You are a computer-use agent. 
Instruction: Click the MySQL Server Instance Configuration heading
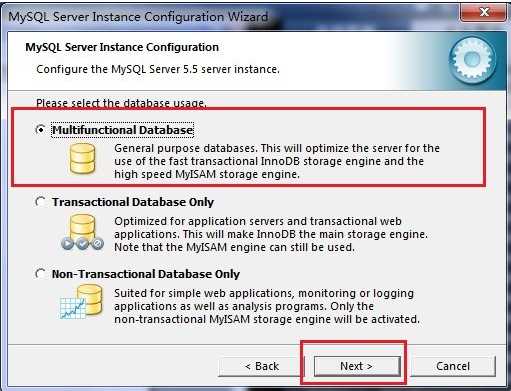122,47
